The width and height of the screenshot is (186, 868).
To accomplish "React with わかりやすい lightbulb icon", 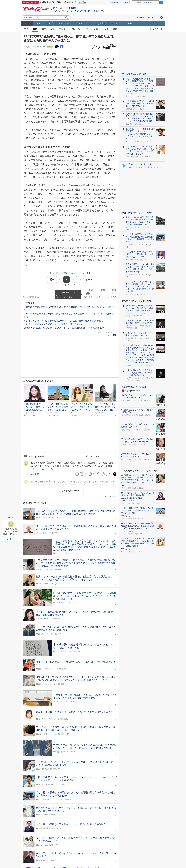I will 100,294.
